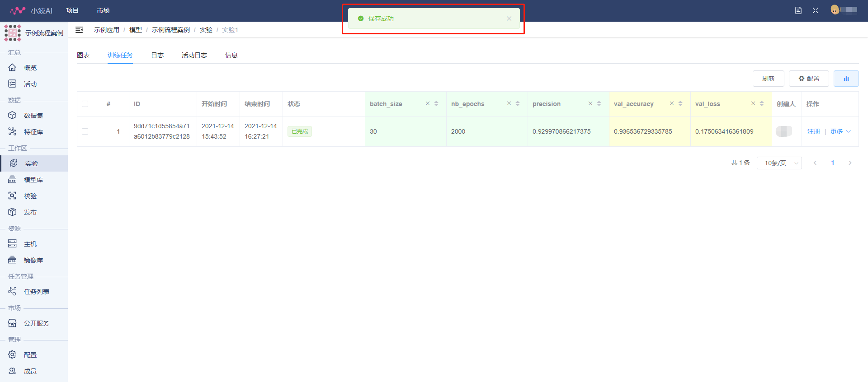Click val_loss value 0.175063416361809
868x382 pixels.
(x=724, y=131)
